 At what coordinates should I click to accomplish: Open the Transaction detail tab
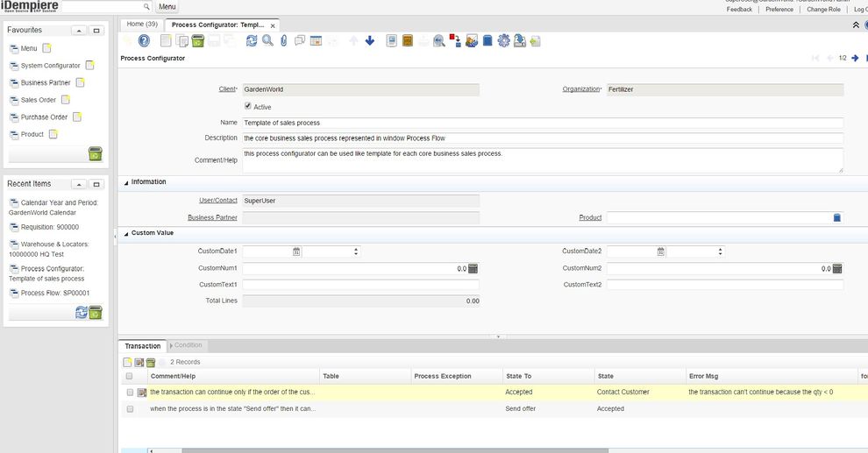[x=141, y=345]
